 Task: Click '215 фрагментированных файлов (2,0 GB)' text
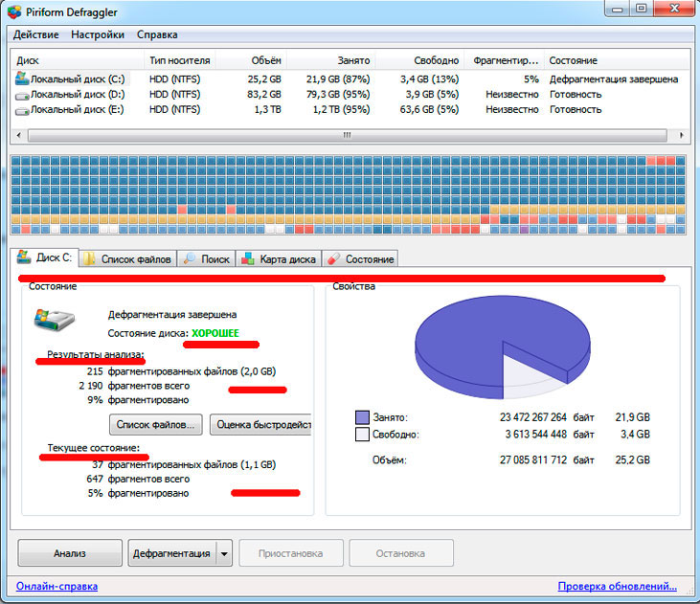pos(181,371)
